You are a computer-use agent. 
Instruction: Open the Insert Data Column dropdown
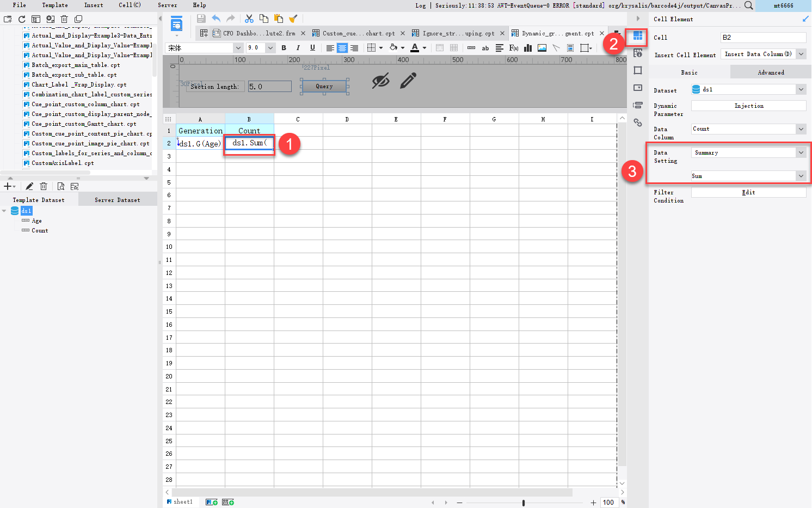[763, 54]
